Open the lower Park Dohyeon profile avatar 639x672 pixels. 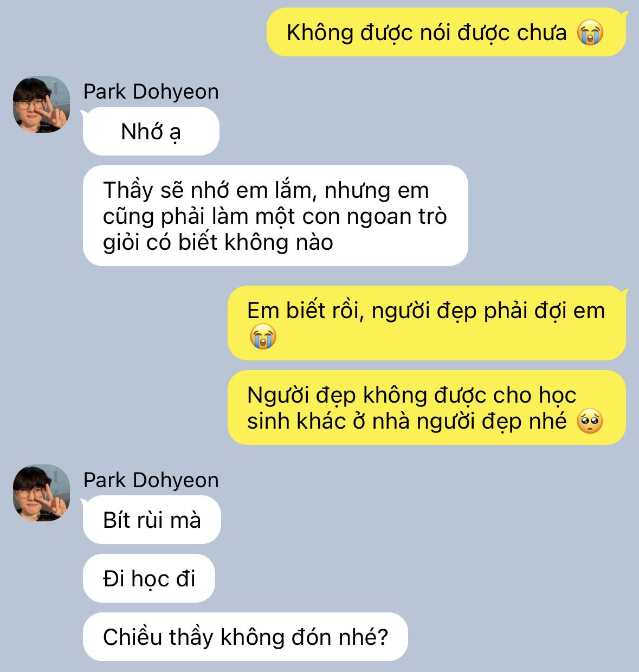click(x=41, y=493)
